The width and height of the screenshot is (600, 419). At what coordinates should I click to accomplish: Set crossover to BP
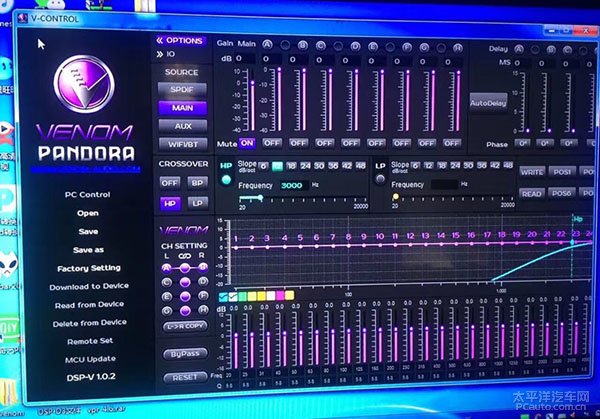tap(197, 183)
